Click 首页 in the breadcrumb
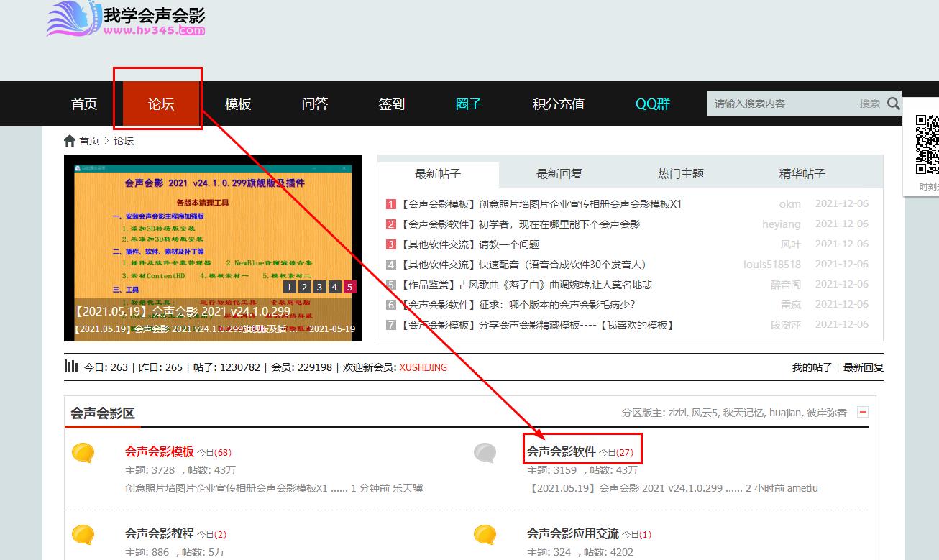 point(89,141)
